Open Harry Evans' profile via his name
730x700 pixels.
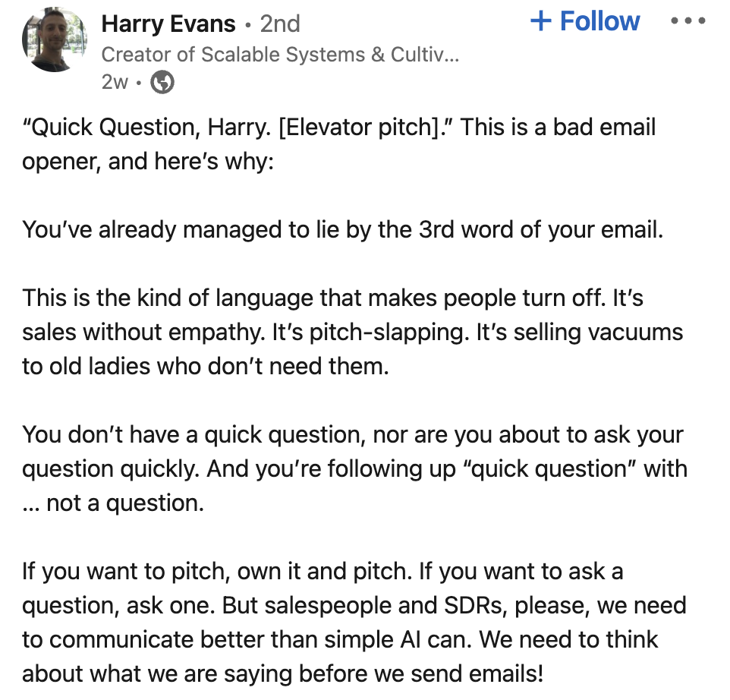[168, 24]
